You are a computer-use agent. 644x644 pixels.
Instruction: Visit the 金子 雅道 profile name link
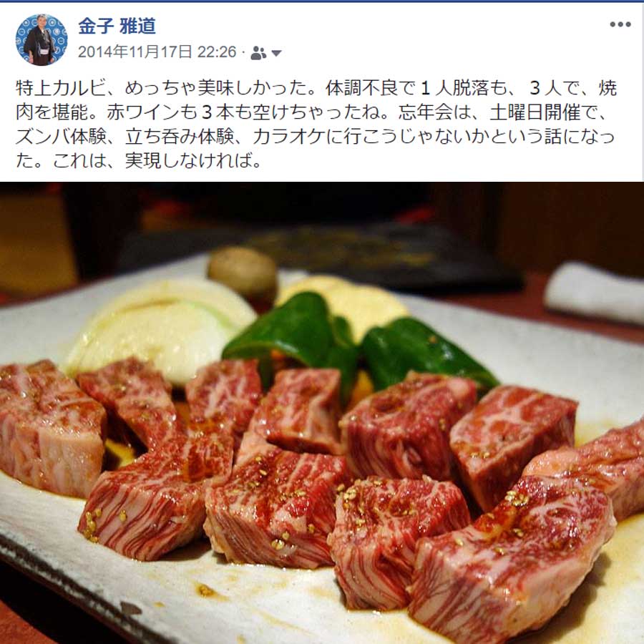tap(117, 26)
